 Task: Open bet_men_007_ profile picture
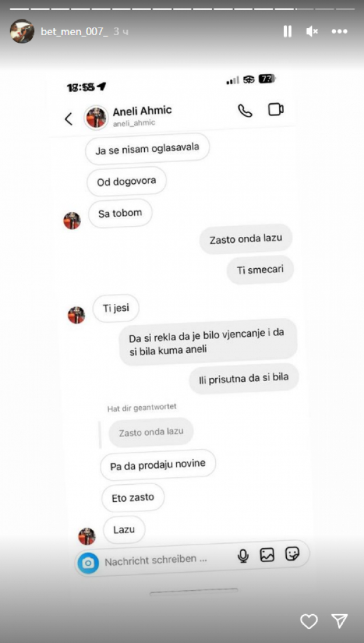(22, 31)
